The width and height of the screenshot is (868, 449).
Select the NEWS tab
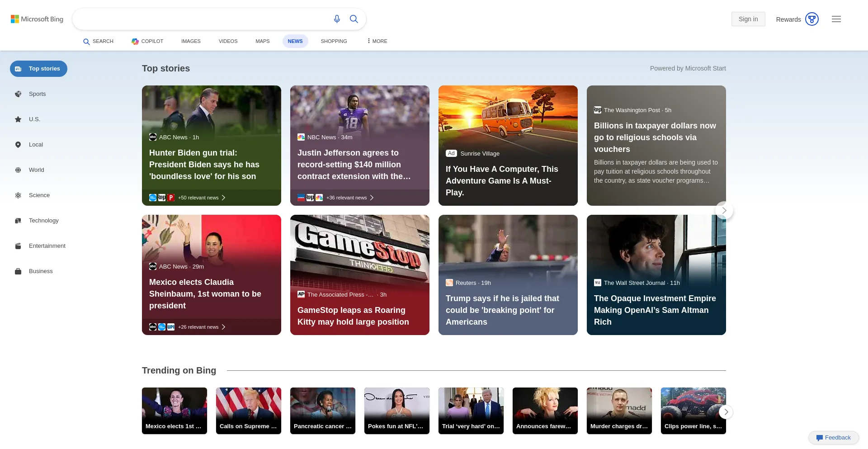[295, 41]
